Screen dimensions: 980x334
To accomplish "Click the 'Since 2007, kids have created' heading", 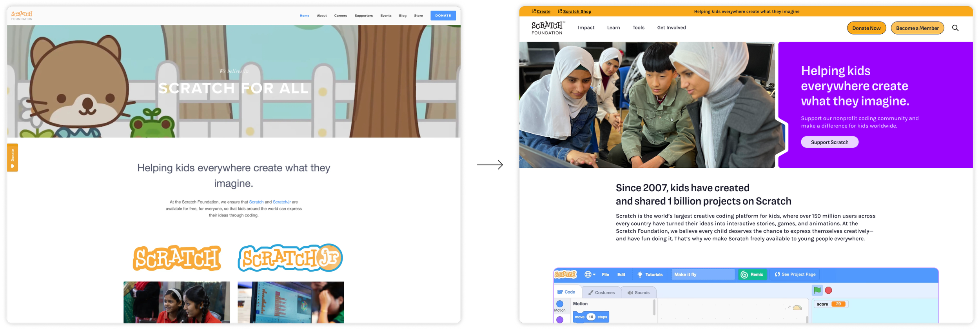I will (x=703, y=194).
